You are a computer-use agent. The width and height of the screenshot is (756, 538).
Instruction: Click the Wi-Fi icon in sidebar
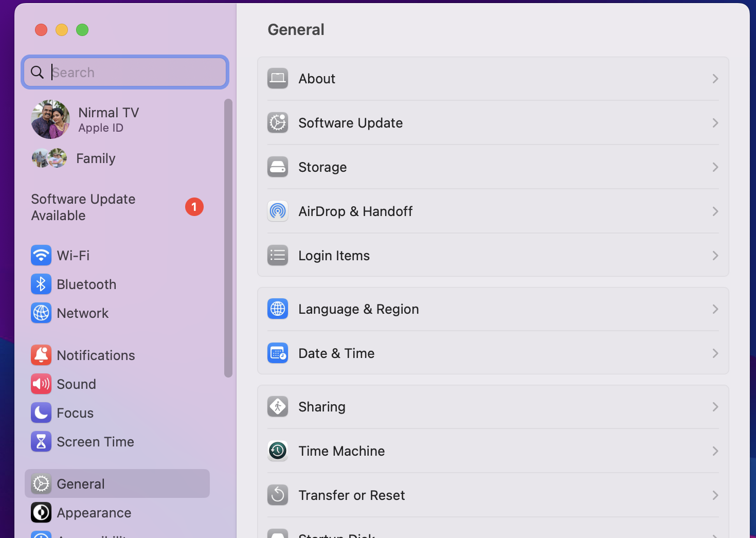(41, 255)
